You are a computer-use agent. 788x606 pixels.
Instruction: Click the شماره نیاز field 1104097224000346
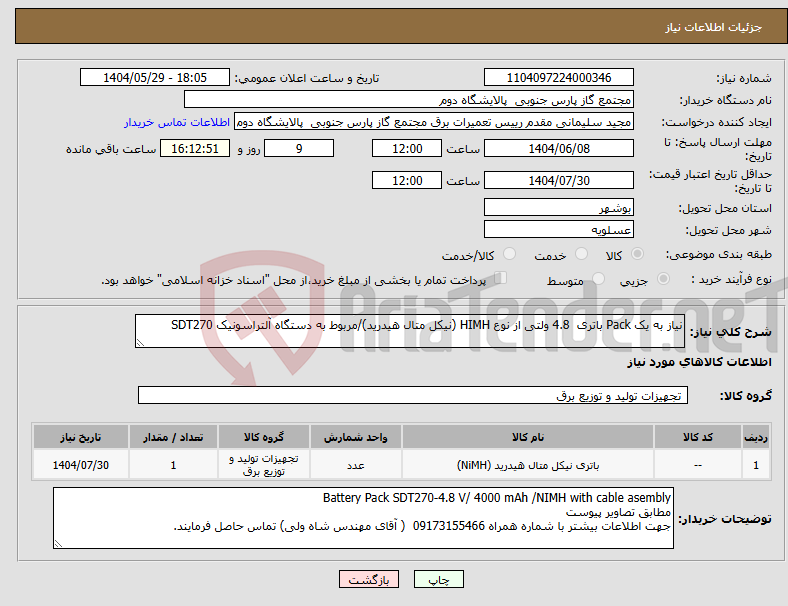559,78
